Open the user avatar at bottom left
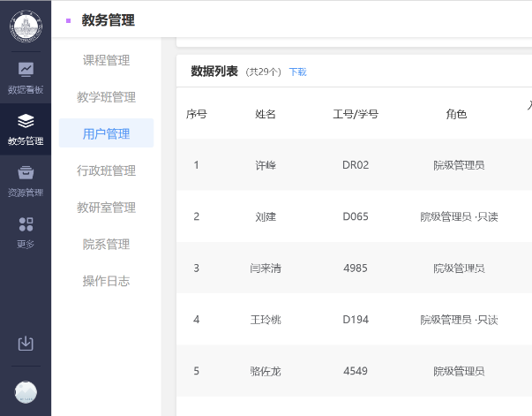The width and height of the screenshot is (532, 416). (x=26, y=392)
